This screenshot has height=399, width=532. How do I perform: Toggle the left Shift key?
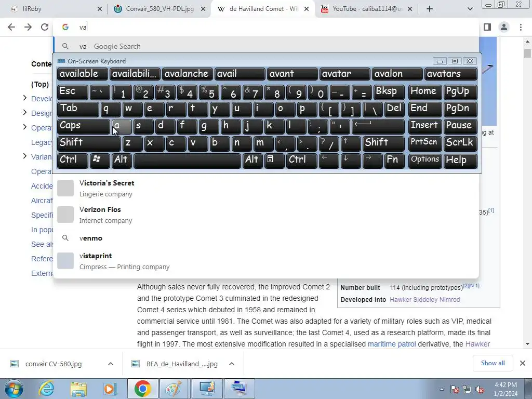[x=89, y=143]
